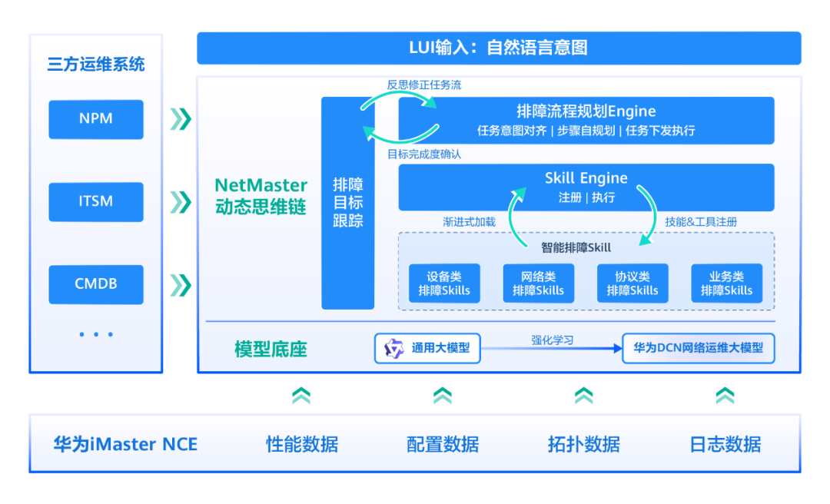Click the 通用大模型 box
The image size is (830, 504).
427,348
